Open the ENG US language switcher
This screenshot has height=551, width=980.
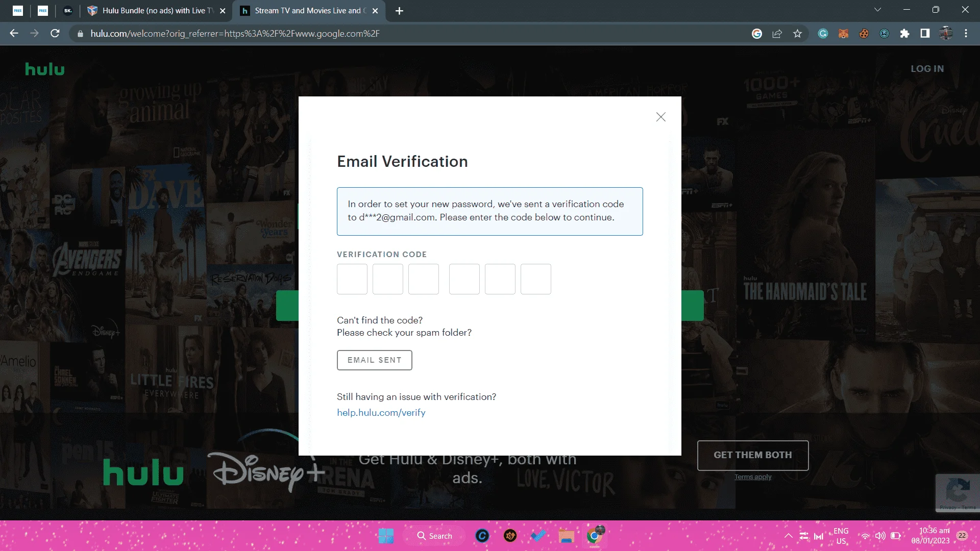841,536
